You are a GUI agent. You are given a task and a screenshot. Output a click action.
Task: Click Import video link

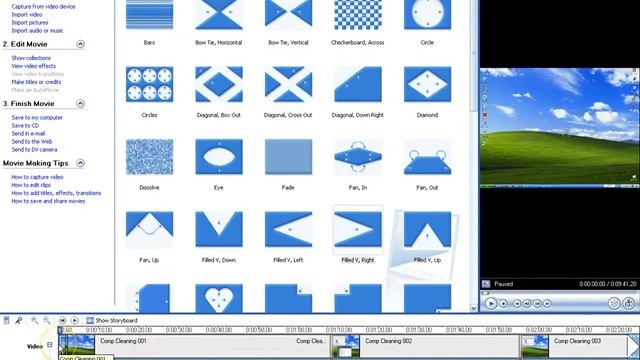27,14
